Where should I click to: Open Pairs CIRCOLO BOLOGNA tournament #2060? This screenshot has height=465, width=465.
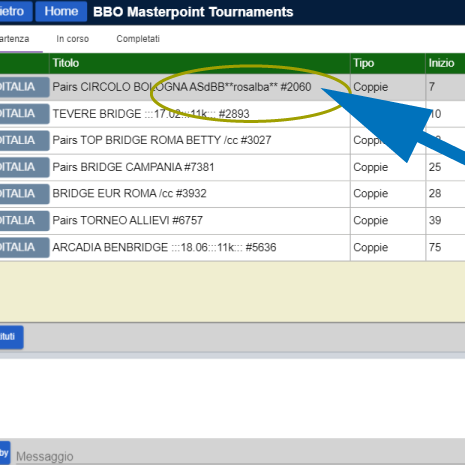pos(182,87)
